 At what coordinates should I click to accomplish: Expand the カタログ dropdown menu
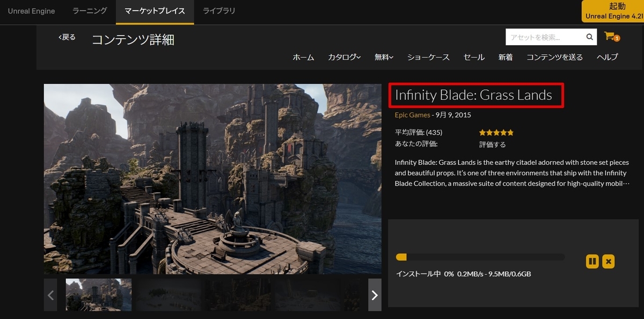coord(344,57)
